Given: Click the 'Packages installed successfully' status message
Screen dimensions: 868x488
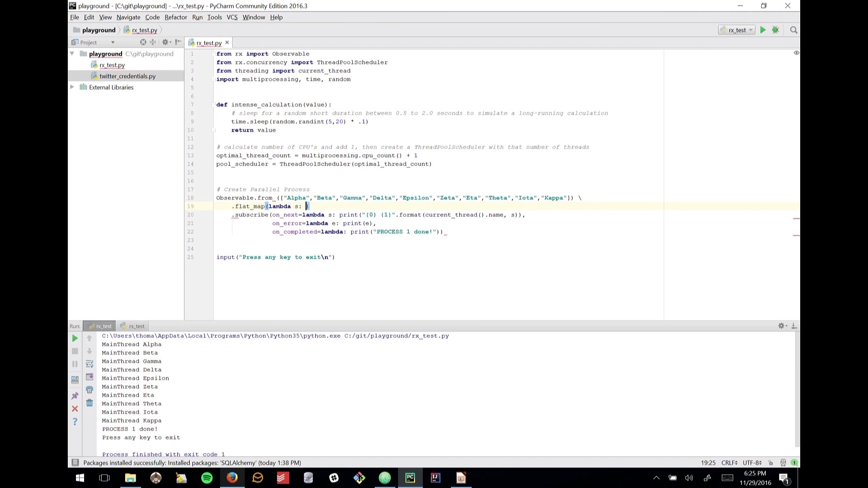Looking at the screenshot, I should tap(192, 463).
